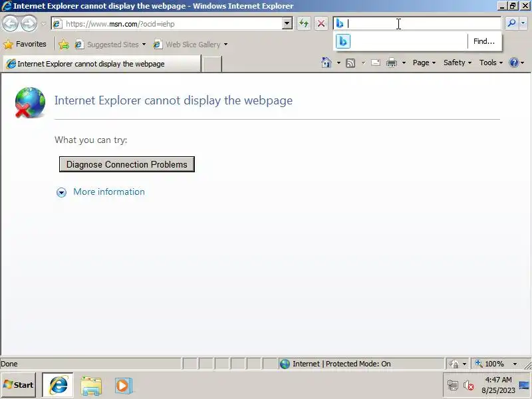Click the address bar page icon
The width and height of the screenshot is (532, 399).
tap(57, 24)
